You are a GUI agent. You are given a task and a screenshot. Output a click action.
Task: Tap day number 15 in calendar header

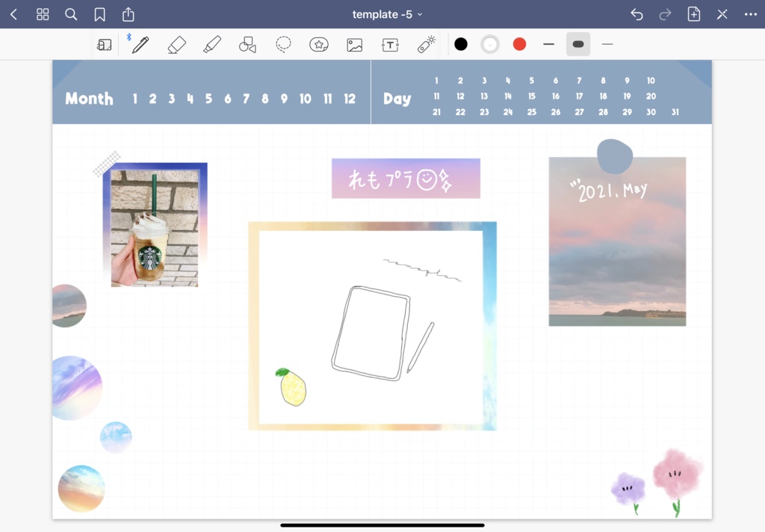point(532,96)
